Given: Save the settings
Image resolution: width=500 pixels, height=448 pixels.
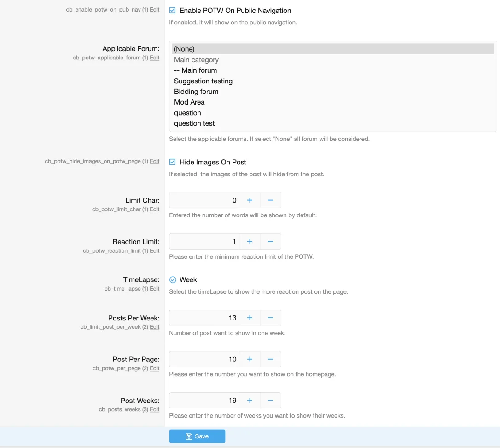Looking at the screenshot, I should point(197,436).
